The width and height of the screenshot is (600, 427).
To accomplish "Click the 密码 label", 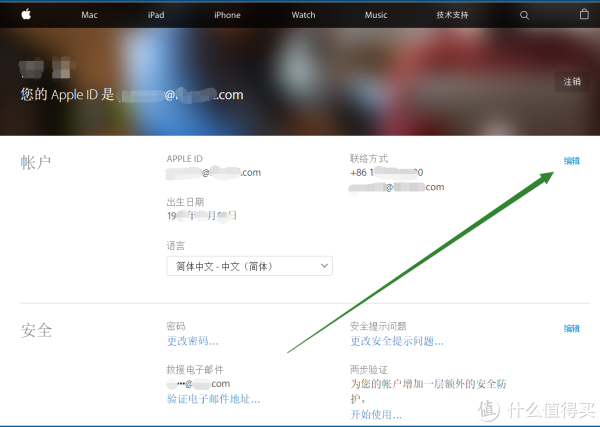I will pos(176,326).
